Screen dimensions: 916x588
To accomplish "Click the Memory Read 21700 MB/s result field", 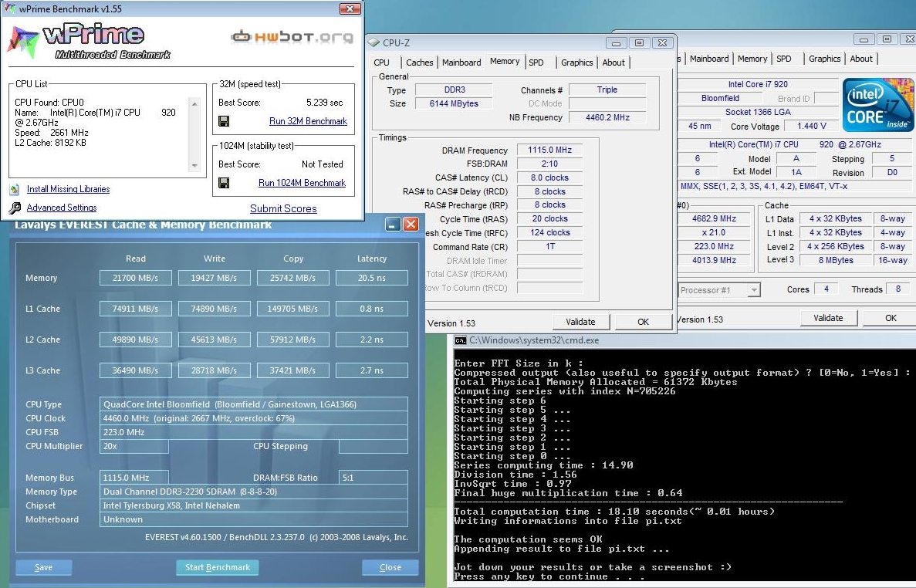I will point(135,278).
